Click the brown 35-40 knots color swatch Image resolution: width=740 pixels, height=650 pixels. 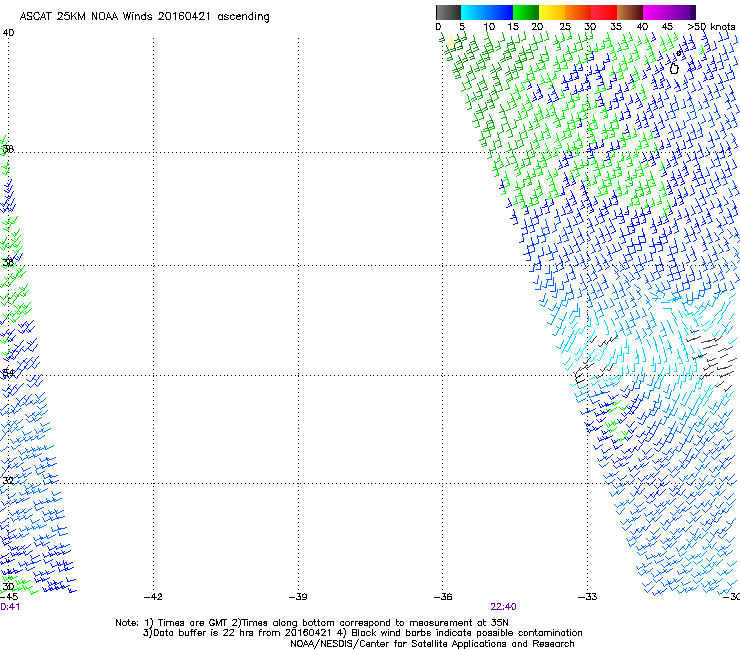tap(630, 12)
